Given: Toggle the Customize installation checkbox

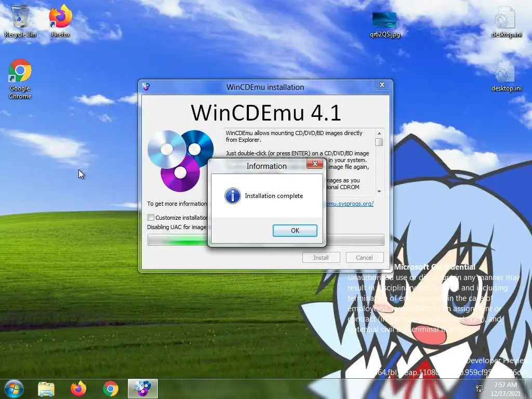Looking at the screenshot, I should point(151,218).
